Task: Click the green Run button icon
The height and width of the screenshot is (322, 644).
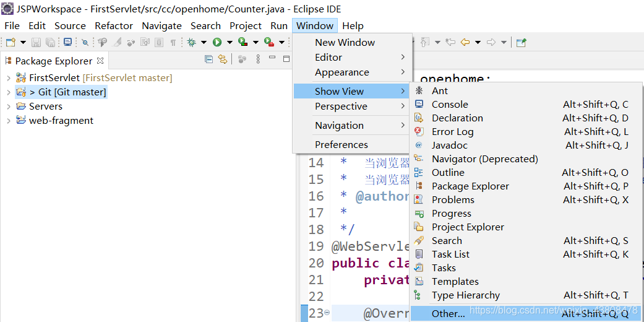Action: tap(217, 42)
